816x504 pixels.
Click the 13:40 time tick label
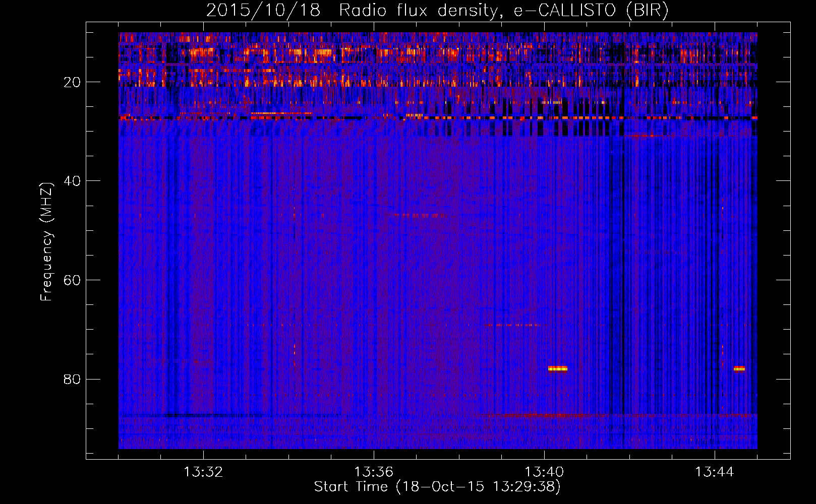[x=544, y=472]
